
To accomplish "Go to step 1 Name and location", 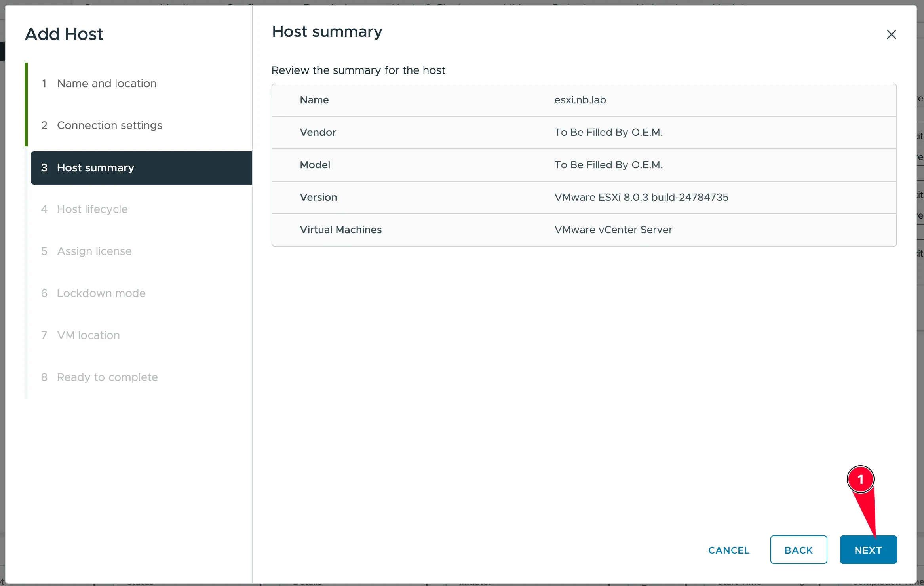I will coord(99,84).
